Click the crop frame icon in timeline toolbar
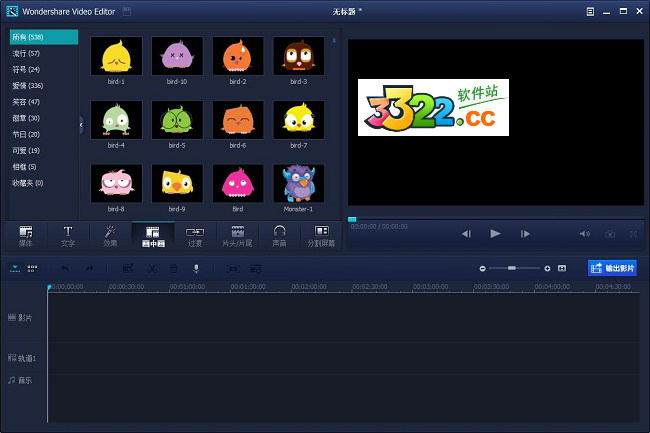 [x=233, y=269]
